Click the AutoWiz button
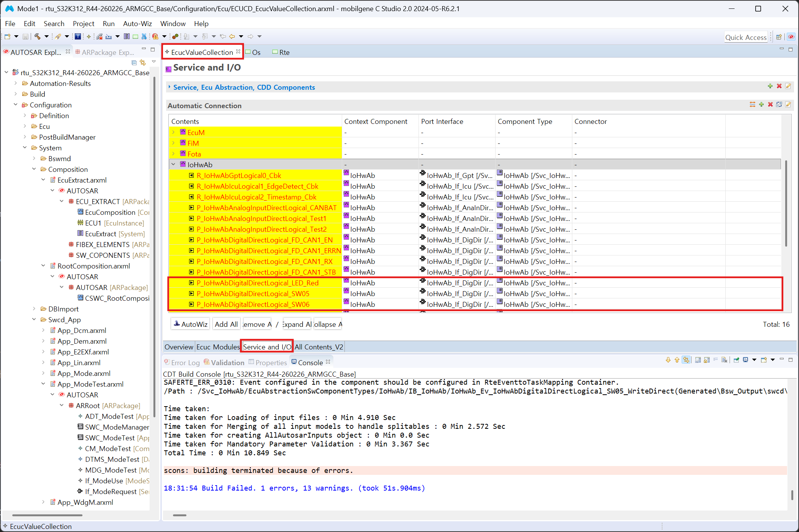This screenshot has height=532, width=799. [x=190, y=324]
